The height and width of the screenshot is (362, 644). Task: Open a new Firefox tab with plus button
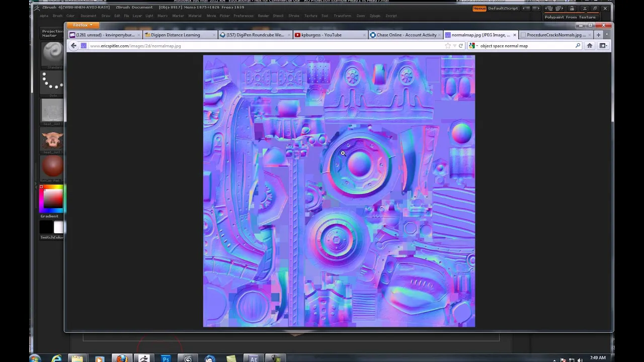coord(598,35)
